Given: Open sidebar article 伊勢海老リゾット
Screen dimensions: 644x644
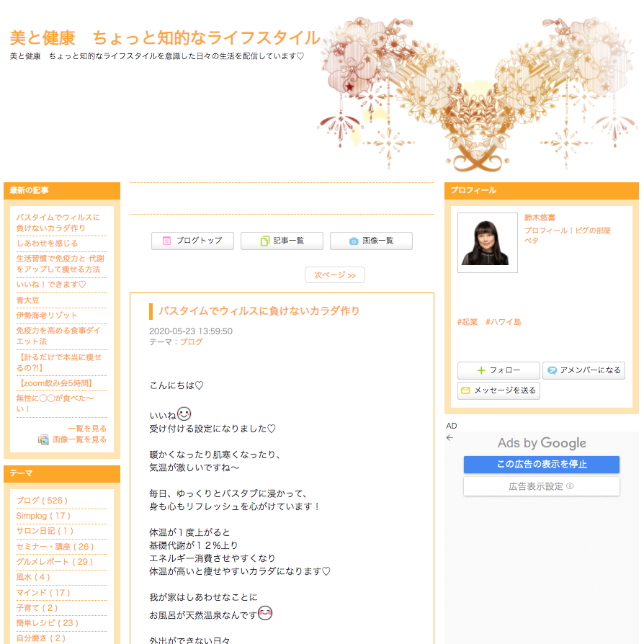Looking at the screenshot, I should tap(46, 316).
